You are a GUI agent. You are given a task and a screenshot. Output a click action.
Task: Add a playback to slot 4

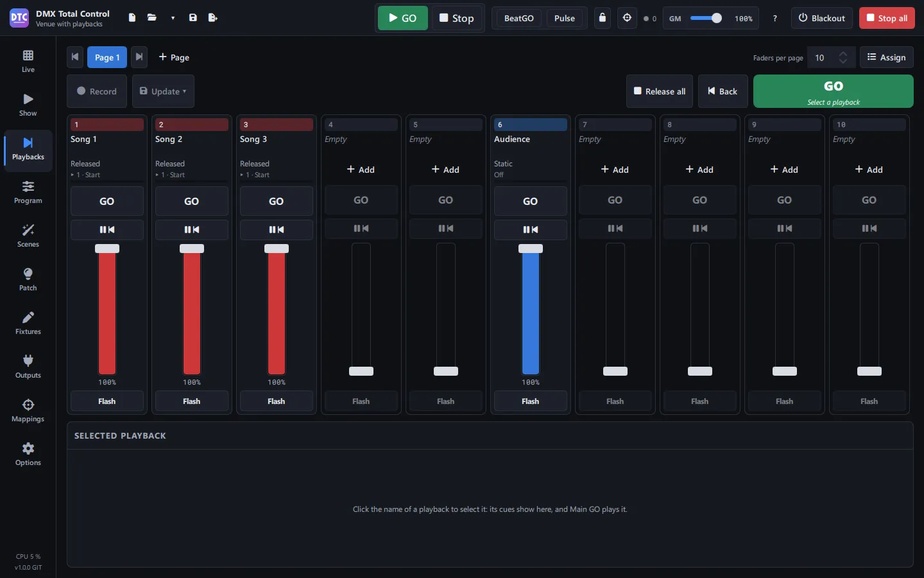pos(361,170)
